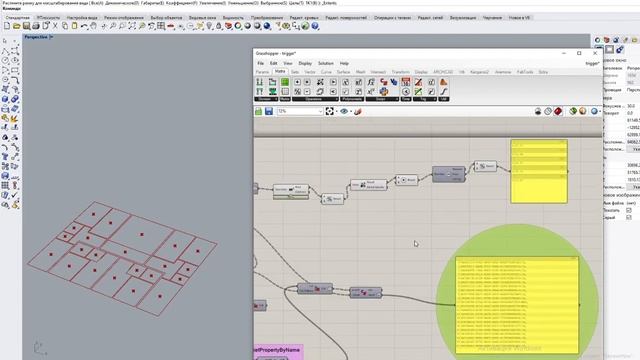Toggle the light bulb icon in Rhino toolbar
This screenshot has width=640, height=360.
coord(209,26)
